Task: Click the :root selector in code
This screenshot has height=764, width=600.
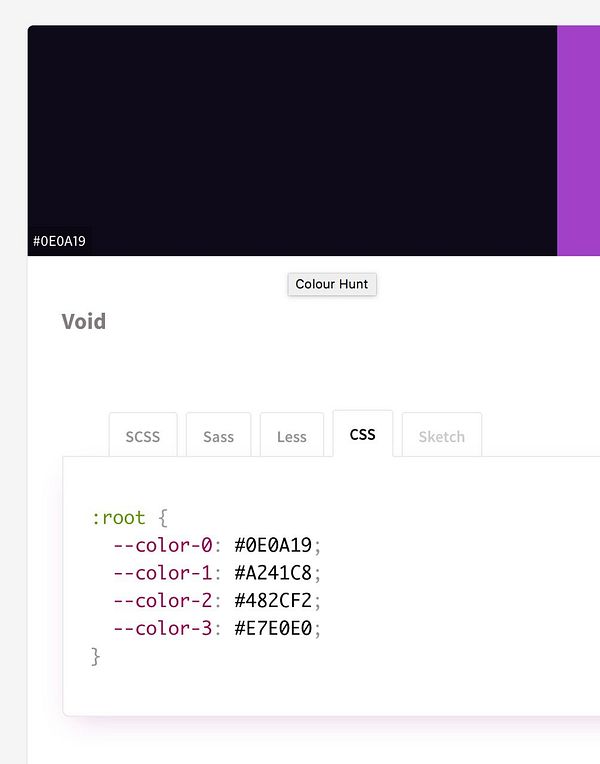Action: (118, 518)
